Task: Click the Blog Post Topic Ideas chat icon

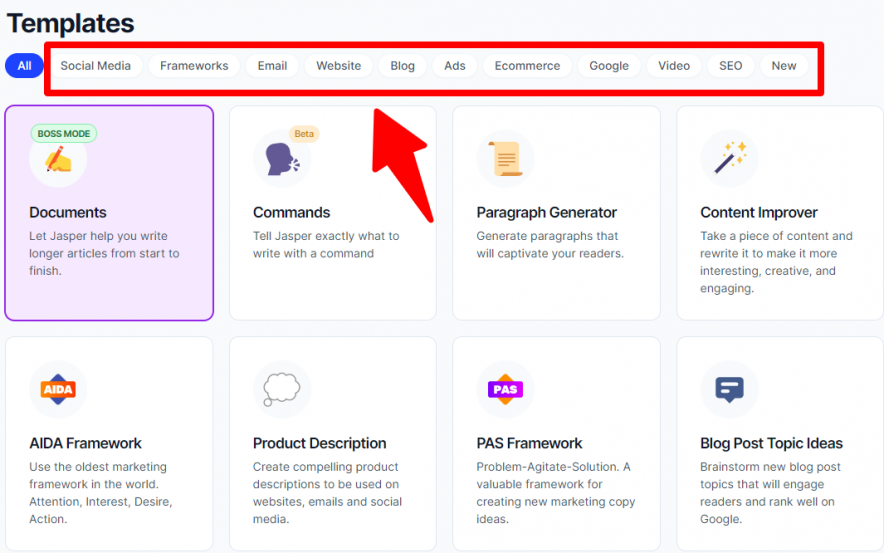Action: pyautogui.click(x=729, y=390)
